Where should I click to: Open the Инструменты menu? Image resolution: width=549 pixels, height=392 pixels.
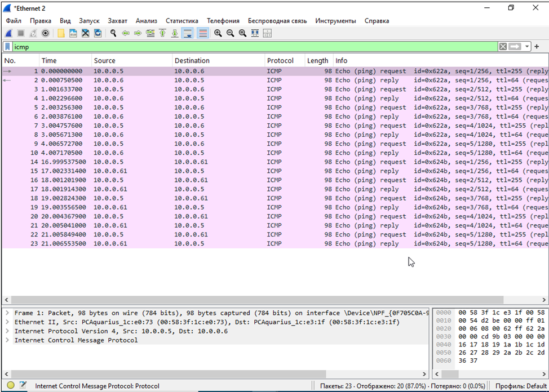(335, 21)
